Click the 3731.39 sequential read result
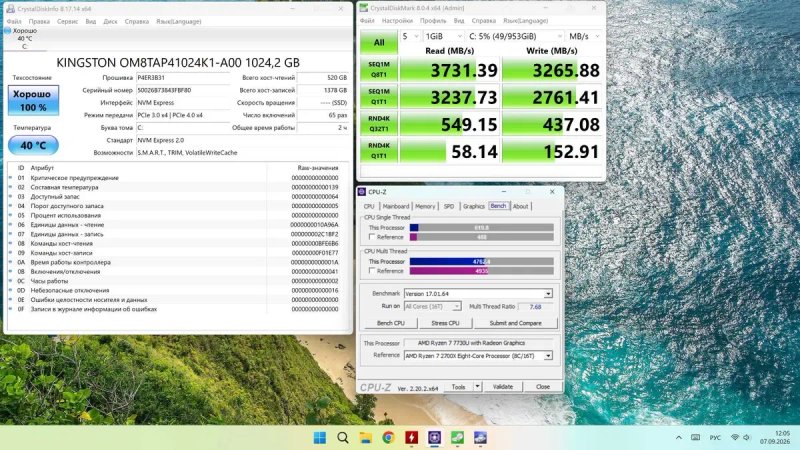800x450 pixels. [449, 70]
